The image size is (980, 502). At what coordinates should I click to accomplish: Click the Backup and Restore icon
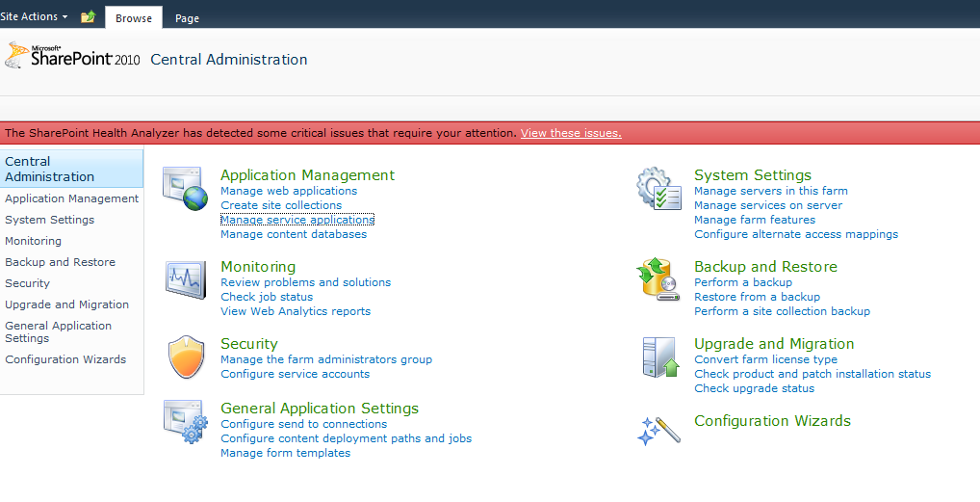(x=658, y=279)
